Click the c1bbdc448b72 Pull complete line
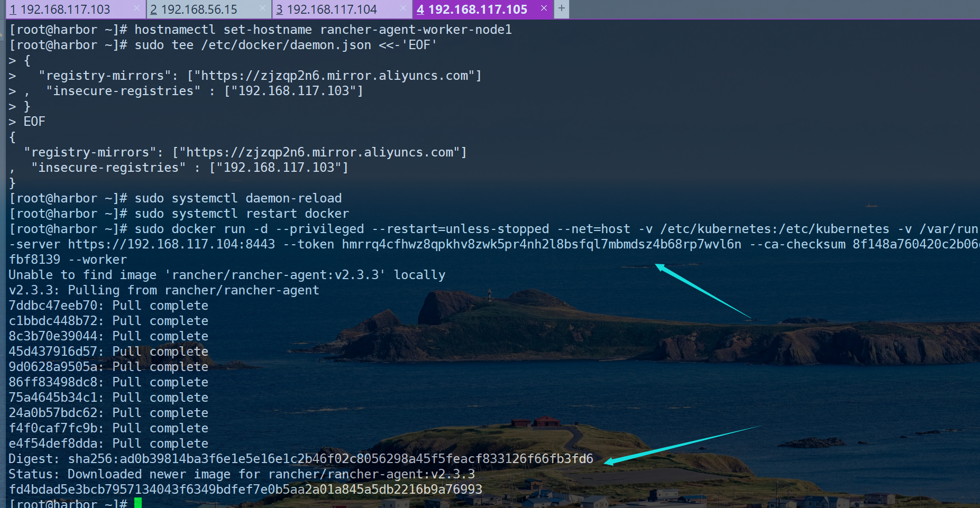The height and width of the screenshot is (508, 980). (108, 321)
